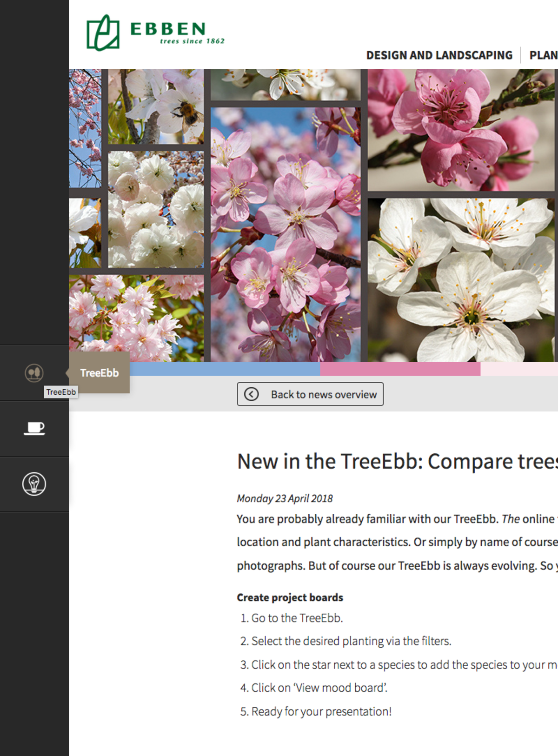Click the article title 'New in the TreeEbb'
The height and width of the screenshot is (756, 558).
[397, 462]
